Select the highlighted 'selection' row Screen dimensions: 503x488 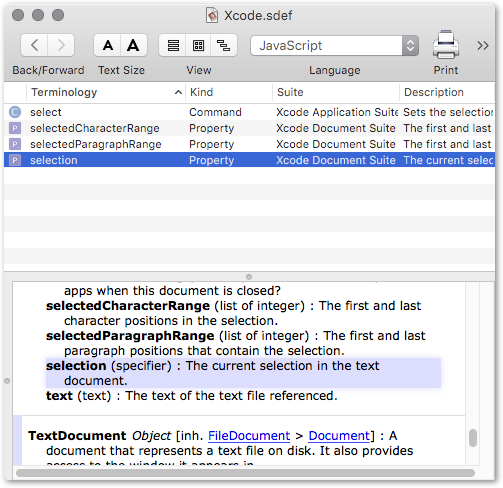click(249, 160)
